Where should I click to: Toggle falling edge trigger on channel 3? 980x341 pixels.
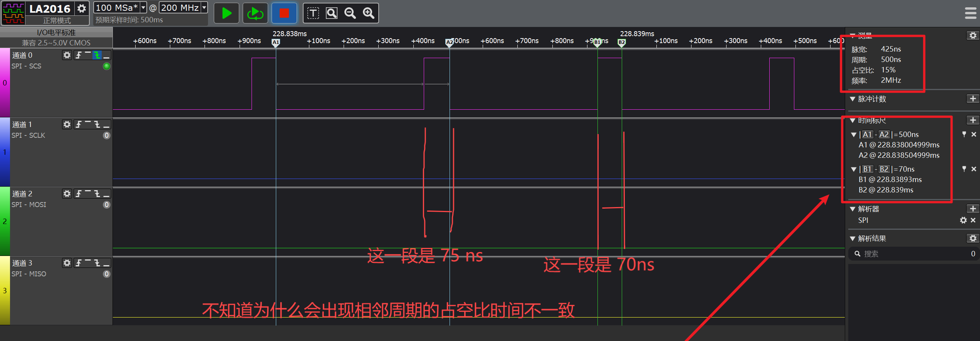pyautogui.click(x=97, y=263)
